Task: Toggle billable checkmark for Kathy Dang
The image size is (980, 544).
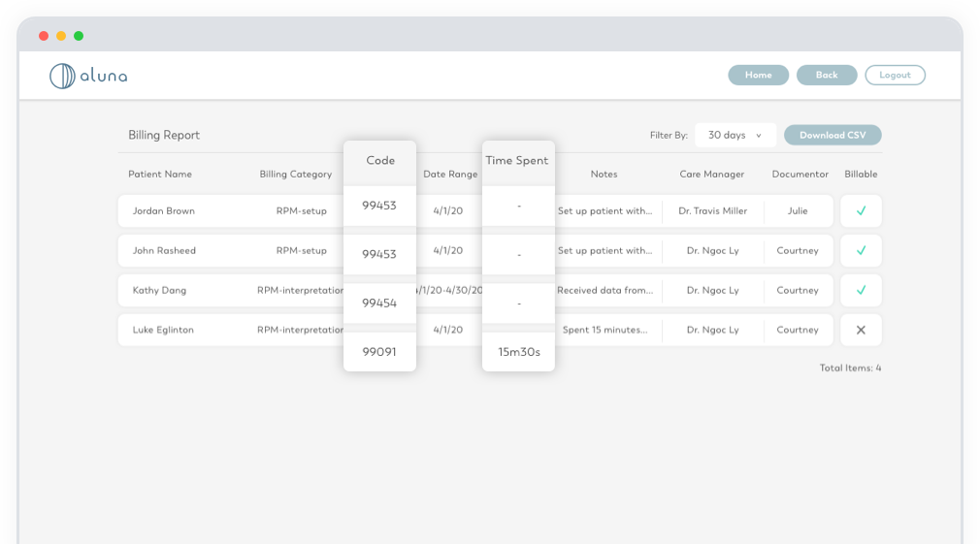Action: coord(860,290)
